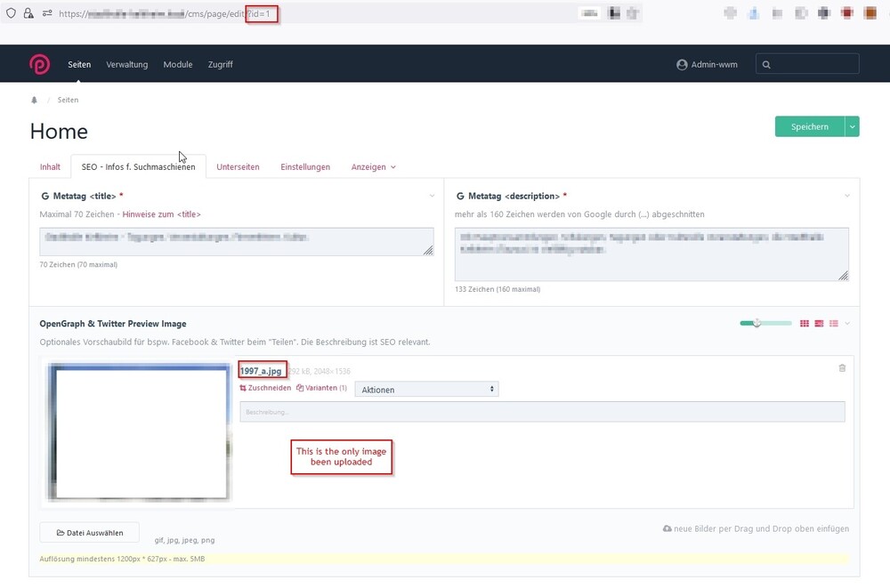
Task: Open the Speichern button dropdown arrow
Action: coord(853,127)
